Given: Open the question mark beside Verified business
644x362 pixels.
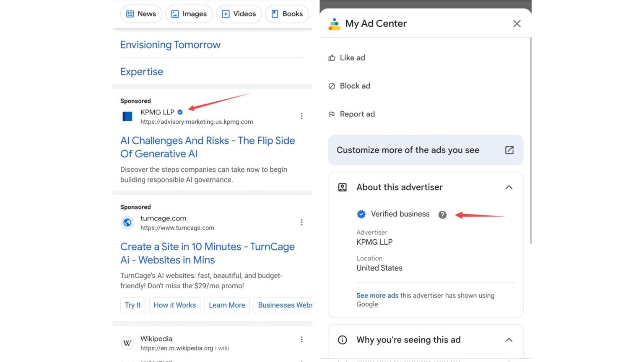Looking at the screenshot, I should (x=443, y=215).
